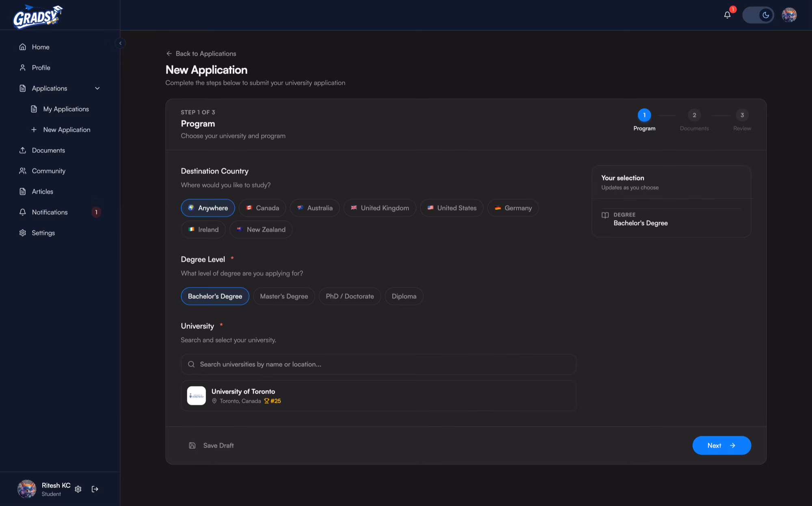
Task: Collapse the Applications submenu chevron
Action: [97, 88]
